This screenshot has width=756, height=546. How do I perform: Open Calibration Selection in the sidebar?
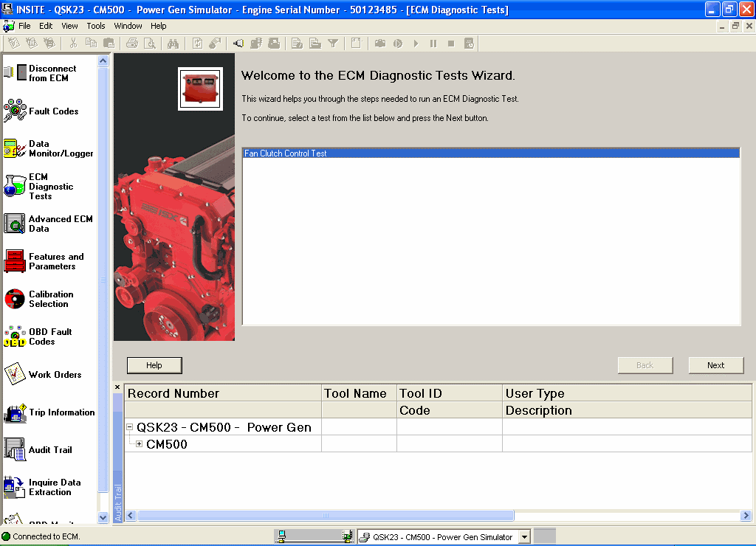pos(38,299)
